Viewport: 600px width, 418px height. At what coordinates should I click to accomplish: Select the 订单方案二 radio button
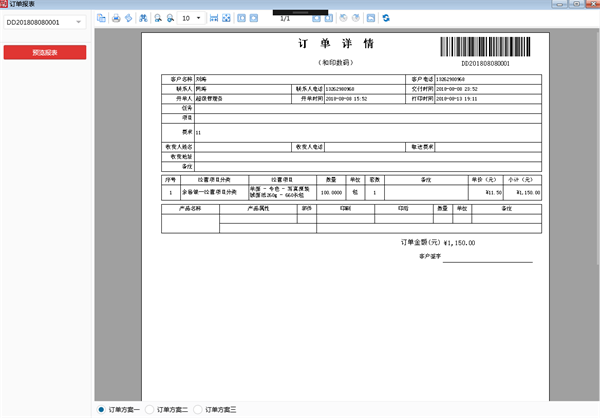point(151,409)
